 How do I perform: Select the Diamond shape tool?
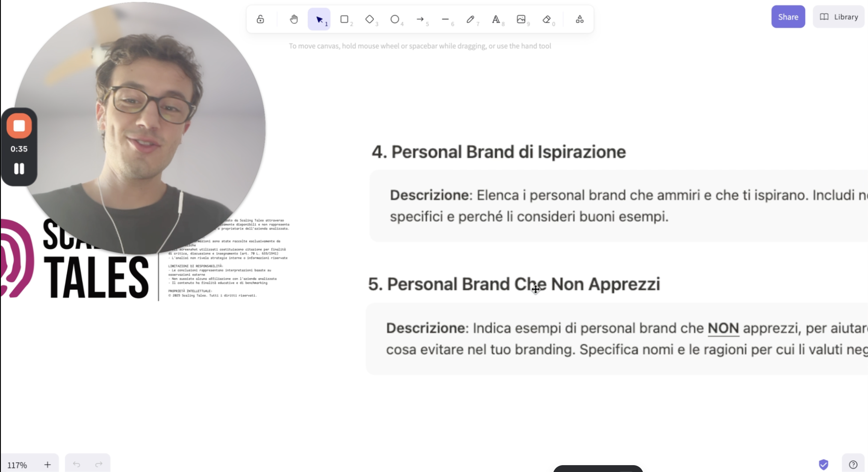(x=369, y=19)
